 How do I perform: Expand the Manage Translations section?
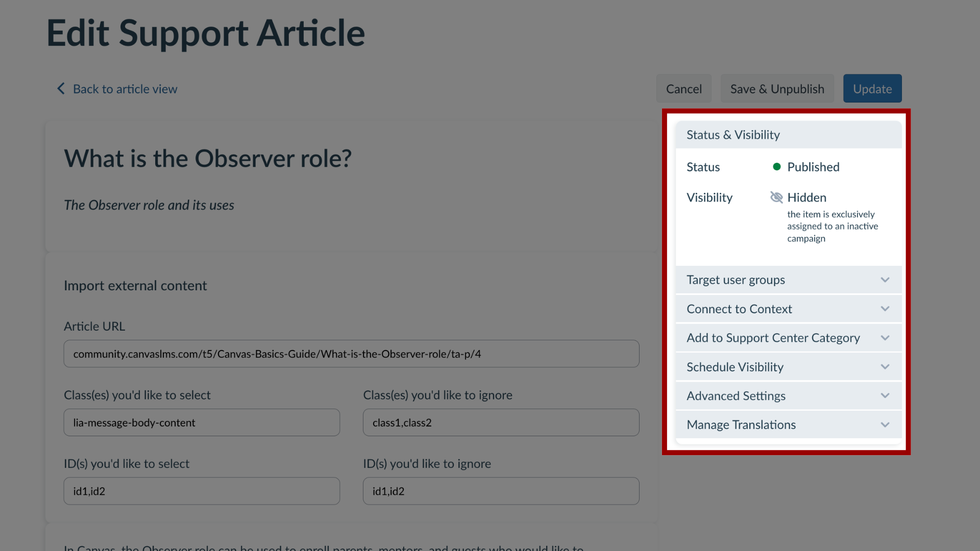788,424
